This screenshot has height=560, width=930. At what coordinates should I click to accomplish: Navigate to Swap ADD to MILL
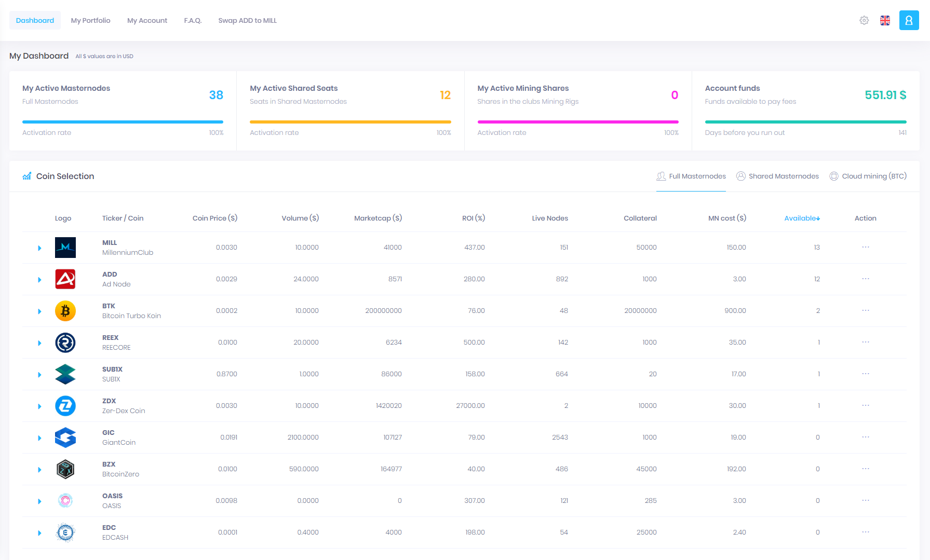click(248, 20)
